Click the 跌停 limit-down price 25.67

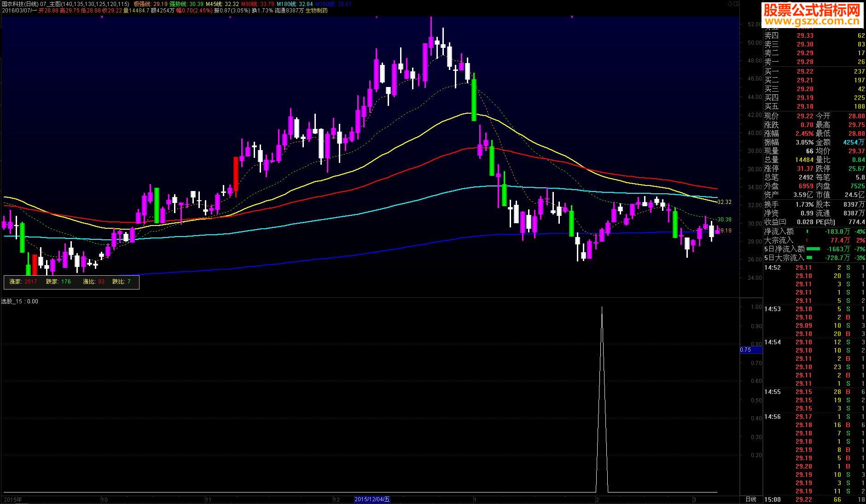coord(857,168)
